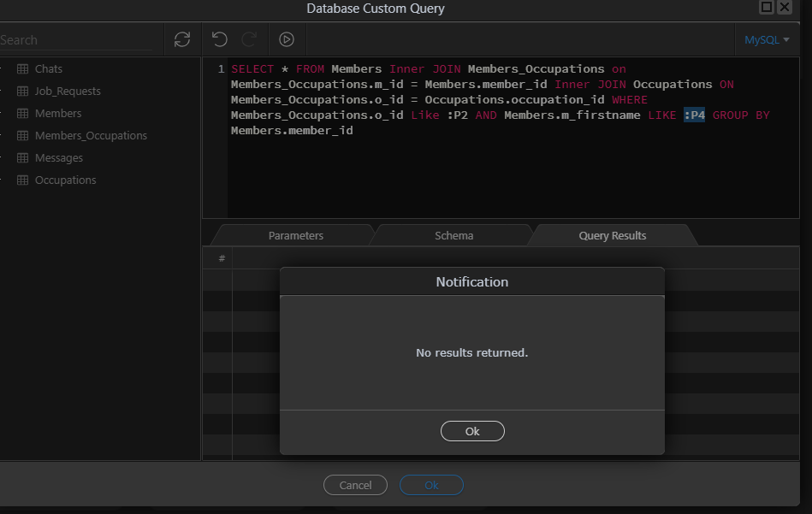
Task: Click line number 1 in the editor gutter
Action: point(221,68)
